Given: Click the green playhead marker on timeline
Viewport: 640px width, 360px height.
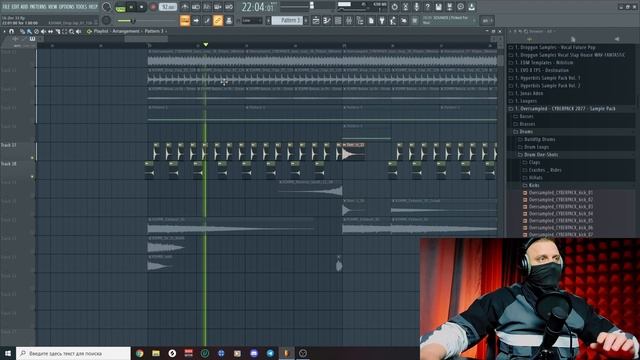Looking at the screenshot, I should 206,44.
